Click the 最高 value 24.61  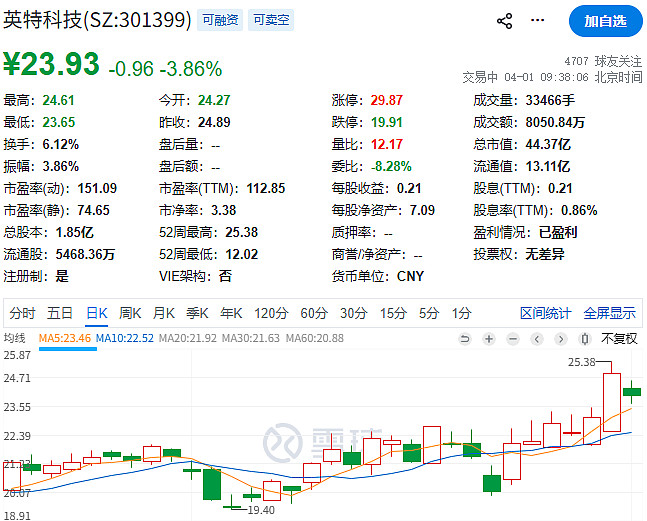pyautogui.click(x=58, y=100)
